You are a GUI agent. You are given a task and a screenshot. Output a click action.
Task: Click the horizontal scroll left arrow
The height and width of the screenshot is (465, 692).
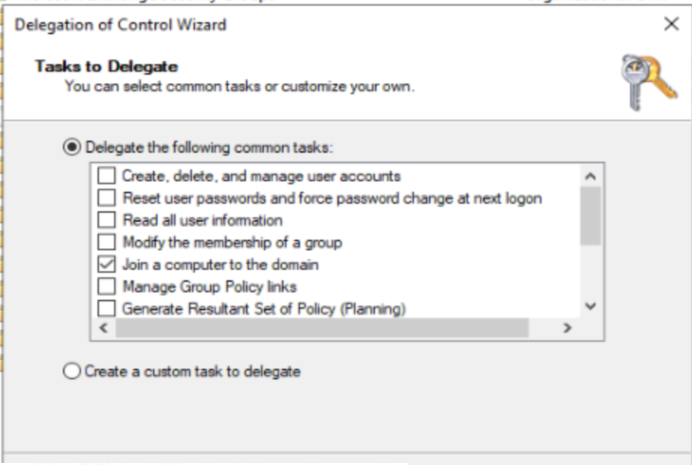[x=104, y=328]
